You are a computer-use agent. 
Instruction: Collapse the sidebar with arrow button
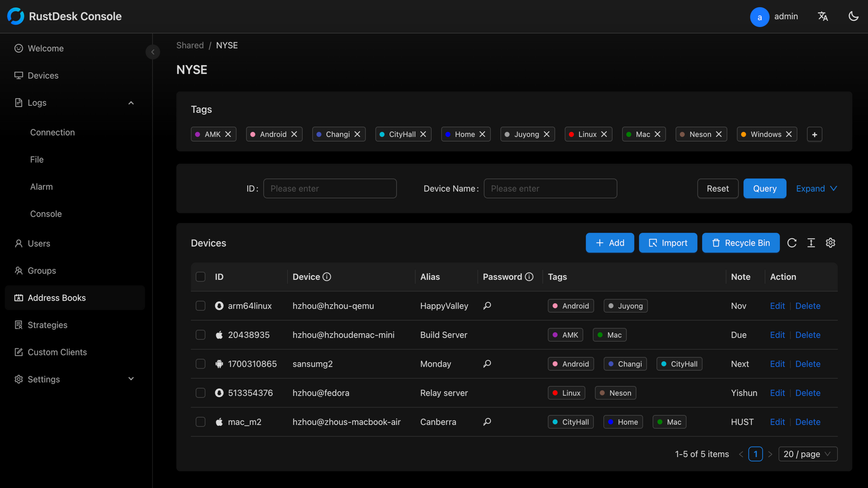pos(153,52)
